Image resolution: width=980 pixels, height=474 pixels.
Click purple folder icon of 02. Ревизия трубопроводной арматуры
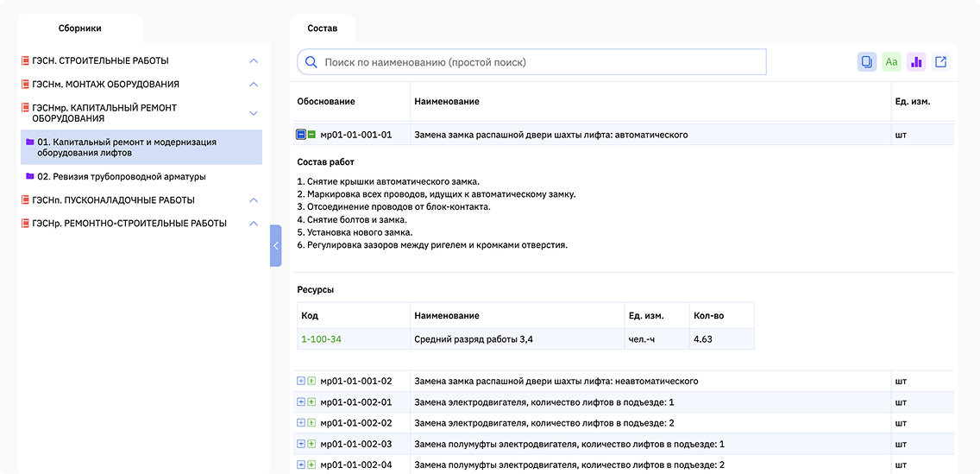coord(29,177)
